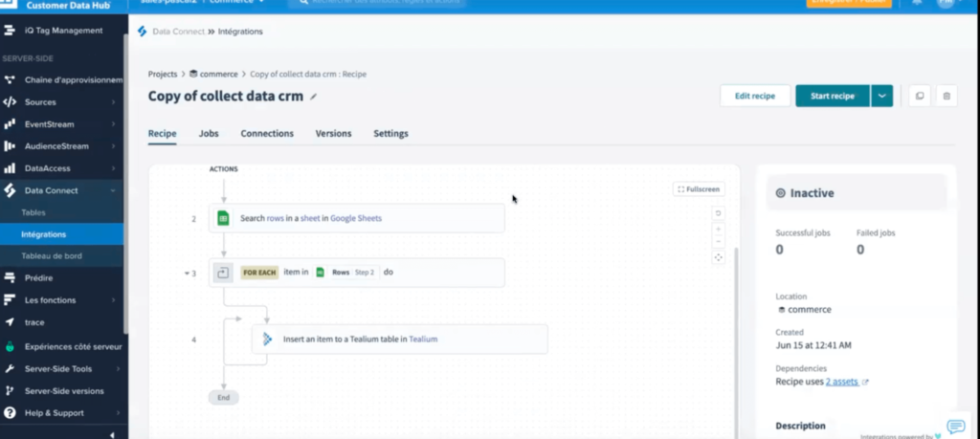Click the For Each loop icon in step 3
The width and height of the screenshot is (980, 439).
pos(223,273)
